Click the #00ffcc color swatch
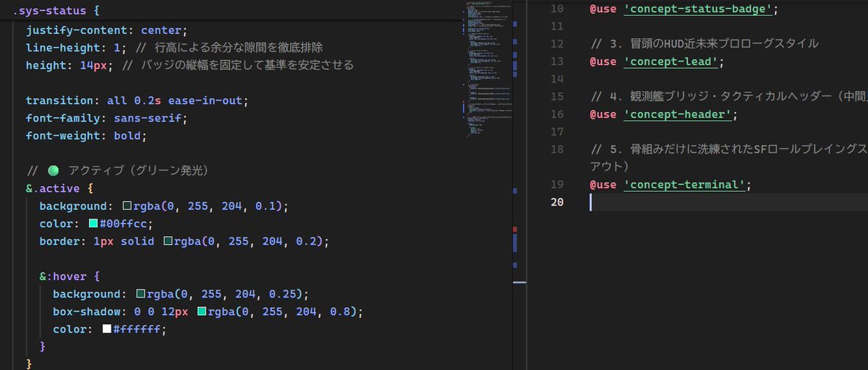Screen dimensions: 868x370 (93, 224)
